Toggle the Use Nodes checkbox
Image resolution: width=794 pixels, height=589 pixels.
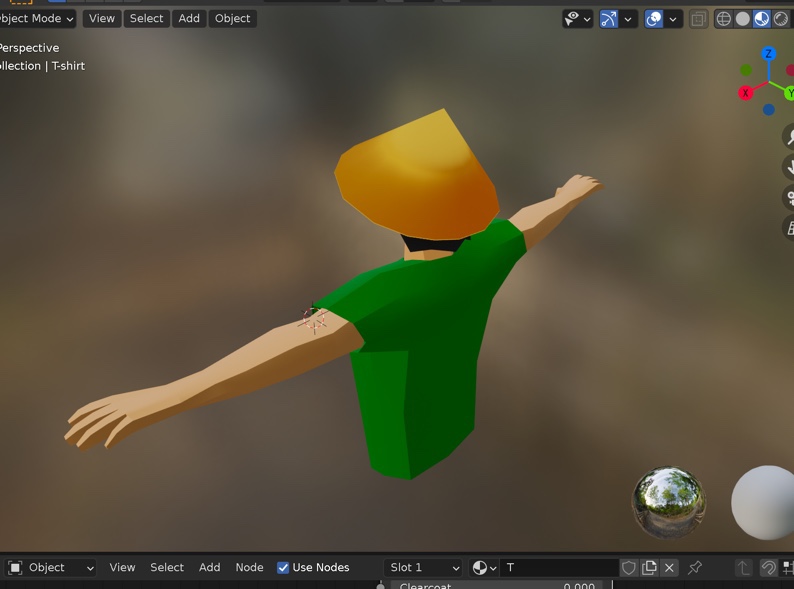click(283, 568)
